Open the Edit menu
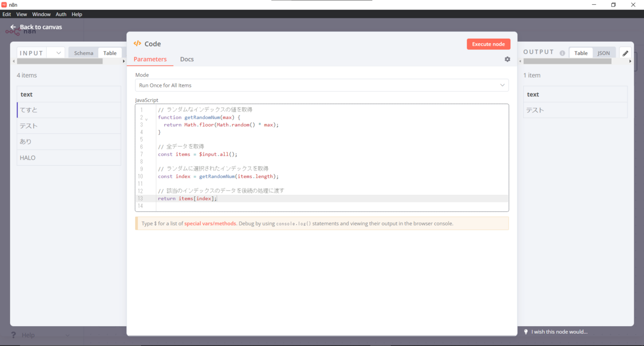Viewport: 644px width, 346px height. 6,14
